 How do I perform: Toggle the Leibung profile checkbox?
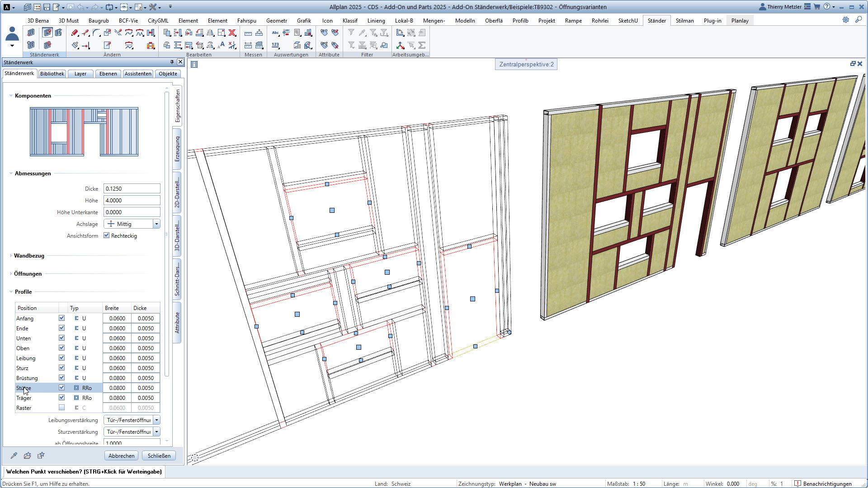click(x=62, y=358)
